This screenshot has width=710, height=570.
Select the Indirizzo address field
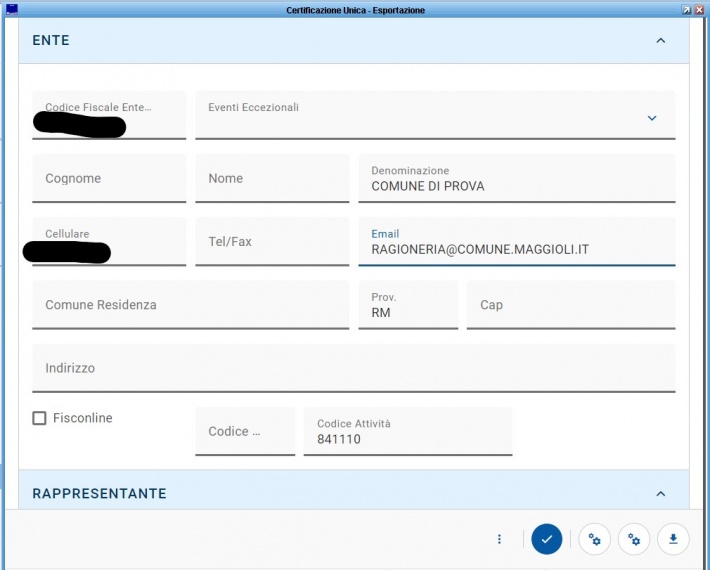(353, 368)
